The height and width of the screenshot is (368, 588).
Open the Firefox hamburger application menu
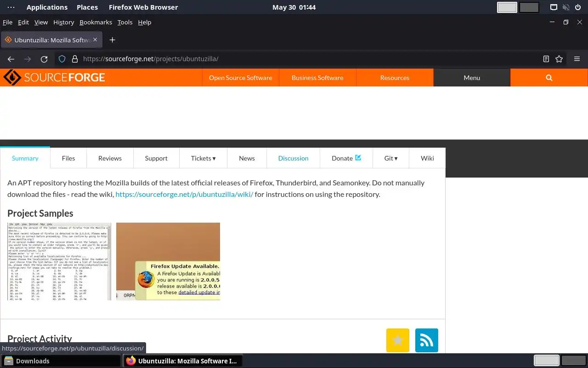(x=577, y=59)
